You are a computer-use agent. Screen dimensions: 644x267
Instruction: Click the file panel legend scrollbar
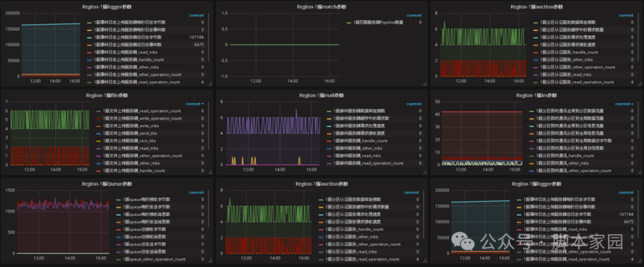click(209, 125)
